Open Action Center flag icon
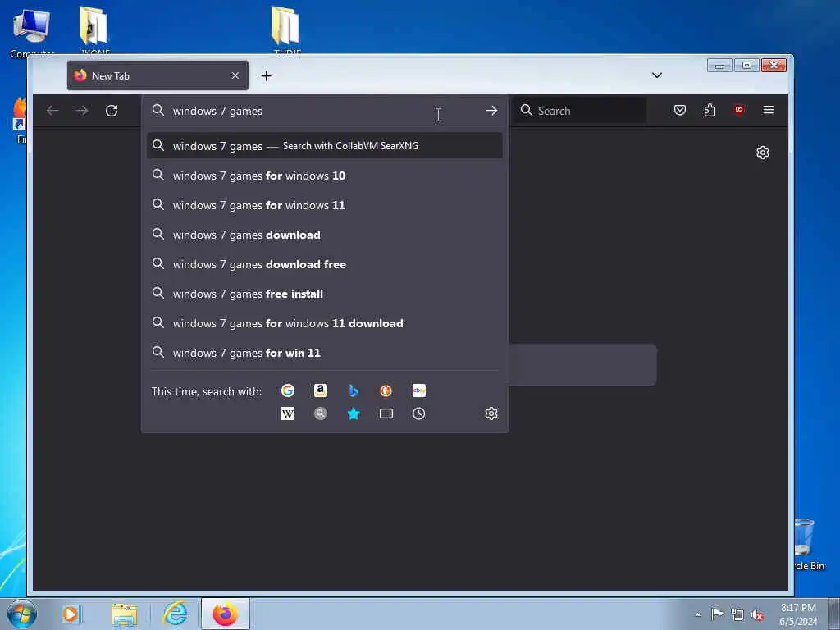Image resolution: width=840 pixels, height=630 pixels. point(717,614)
